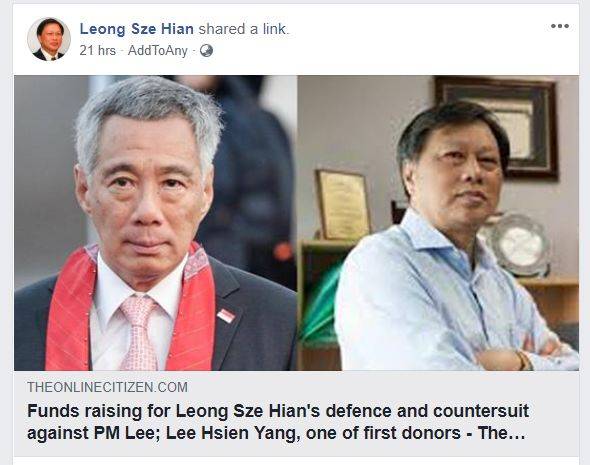Open the 21 hrs timestamp link
590x465 pixels.
click(x=97, y=50)
